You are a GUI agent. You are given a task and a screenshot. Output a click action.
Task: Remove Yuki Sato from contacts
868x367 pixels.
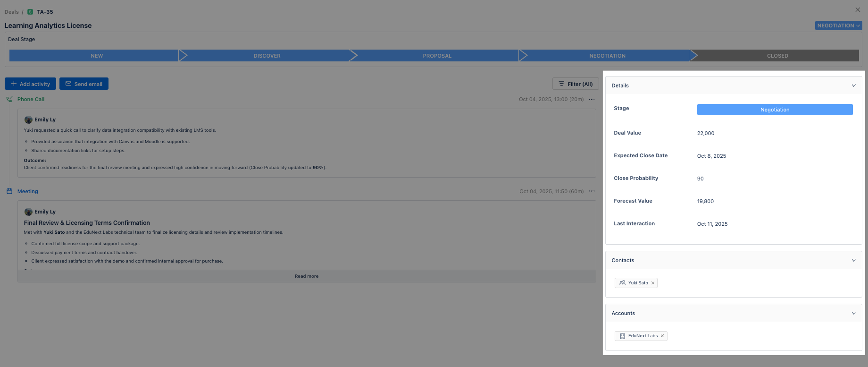tap(653, 283)
